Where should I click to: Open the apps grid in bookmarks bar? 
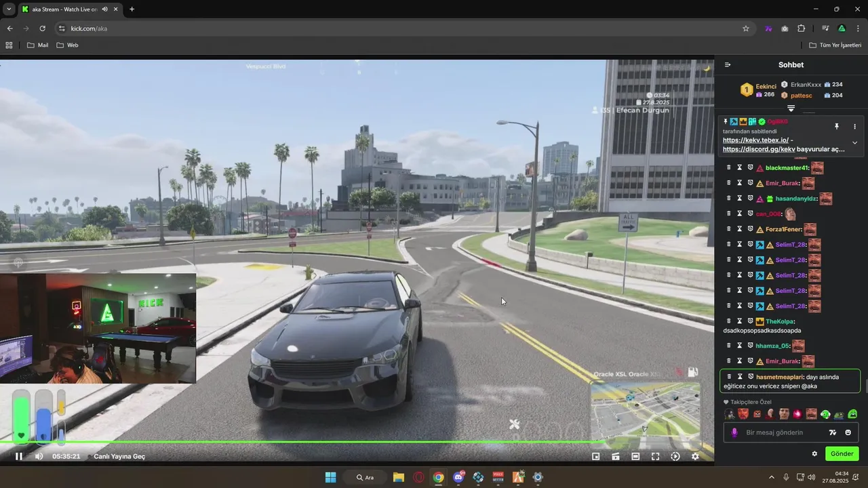[9, 45]
